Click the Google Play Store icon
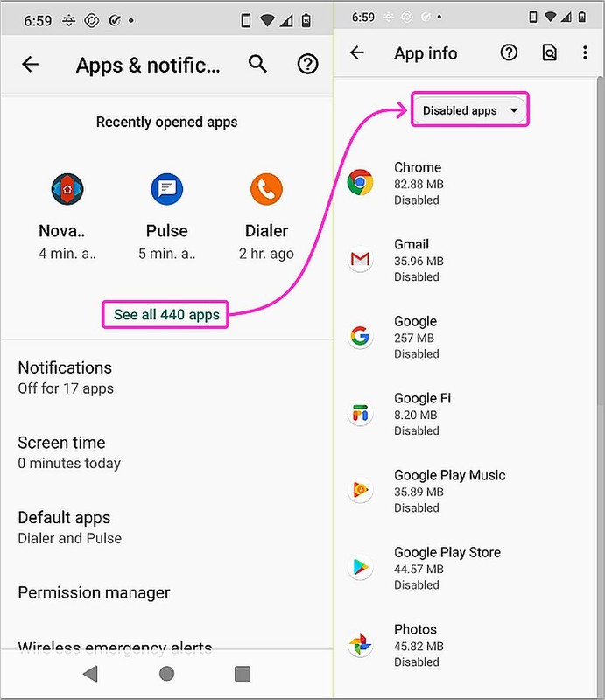This screenshot has width=605, height=700. point(360,567)
